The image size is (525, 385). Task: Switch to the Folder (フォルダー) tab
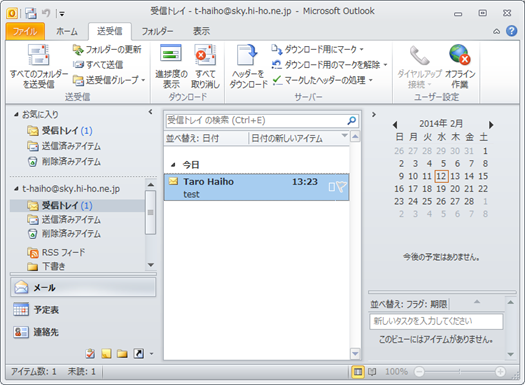(x=157, y=31)
